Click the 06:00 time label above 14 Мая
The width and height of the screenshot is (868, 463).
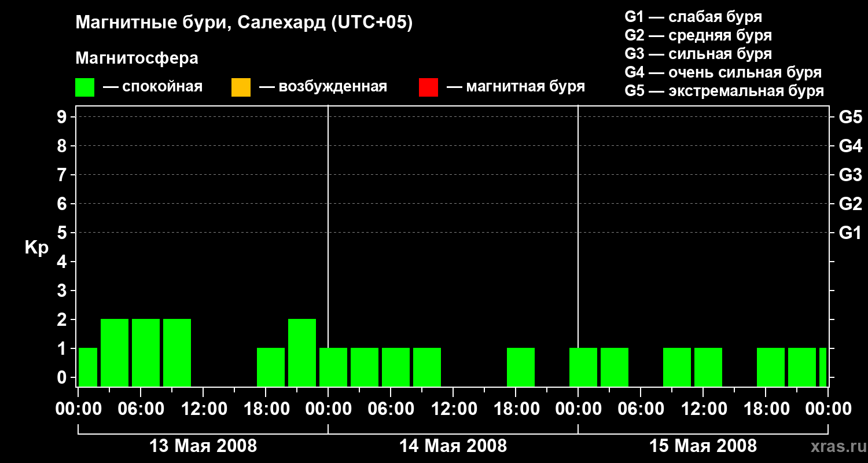click(391, 409)
